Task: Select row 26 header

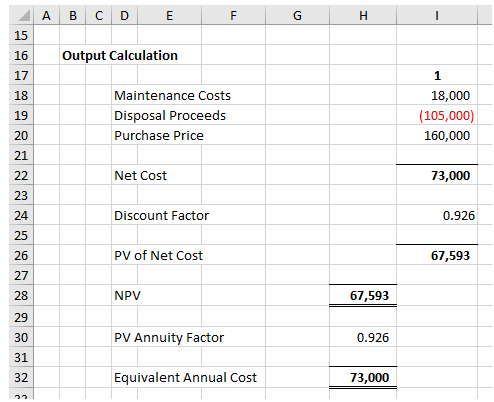Action: pyautogui.click(x=21, y=255)
